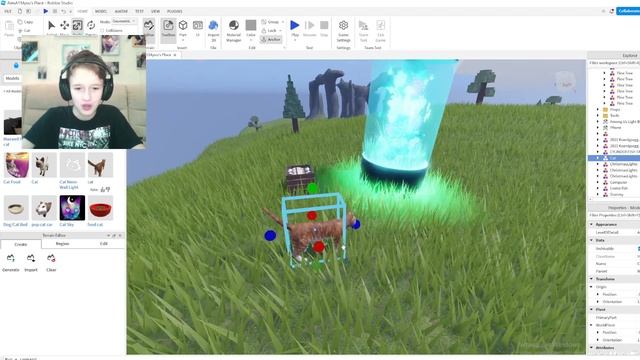
Task: Choose the Move tool
Action: coord(64,25)
